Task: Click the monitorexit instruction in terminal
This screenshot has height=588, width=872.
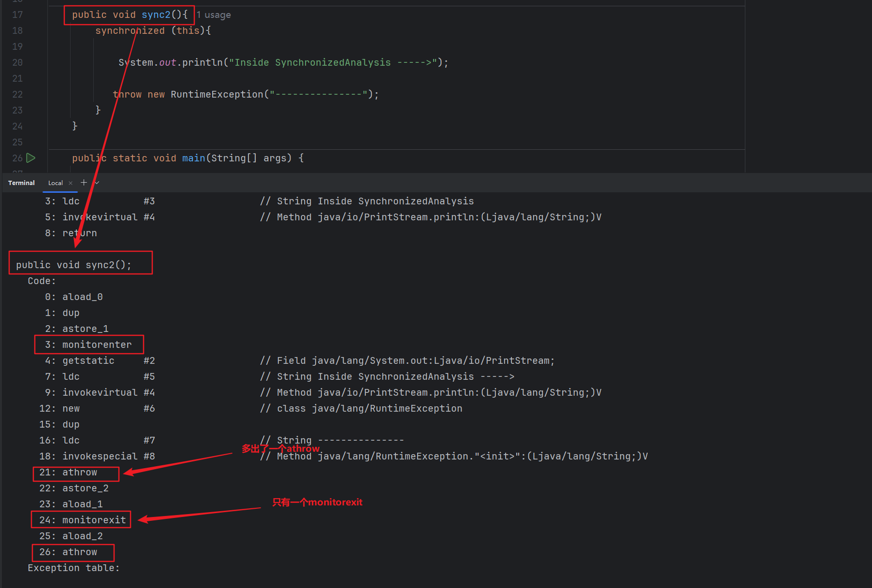Action: (94, 520)
